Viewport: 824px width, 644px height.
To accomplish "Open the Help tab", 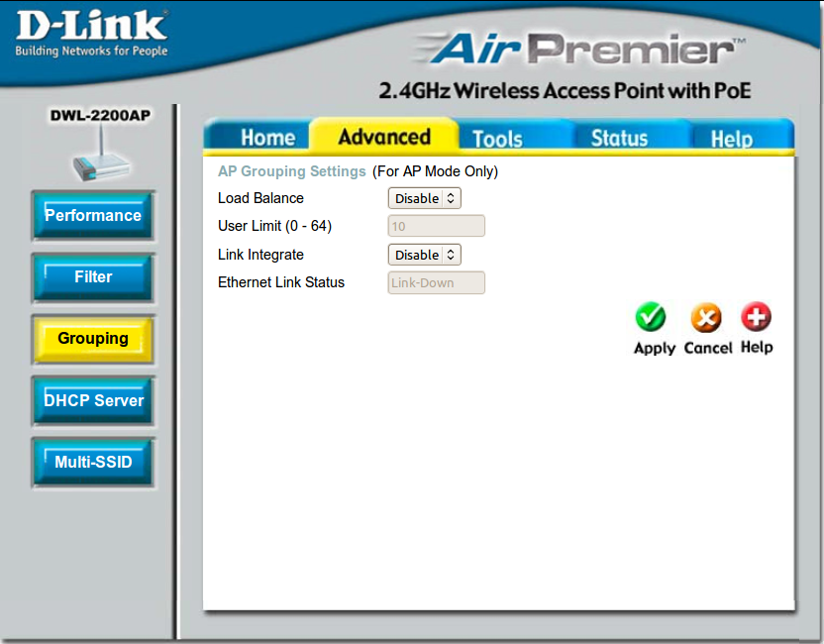I will pos(732,139).
